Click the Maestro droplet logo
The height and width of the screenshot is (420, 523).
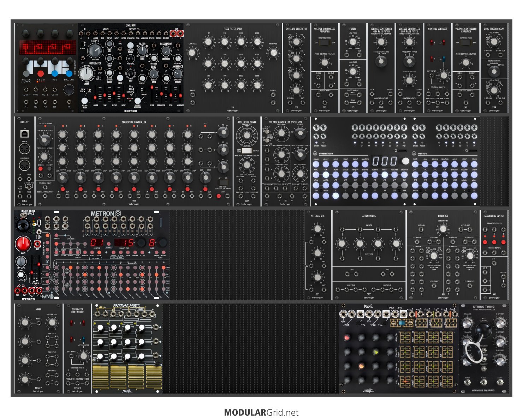pyautogui.click(x=414, y=154)
